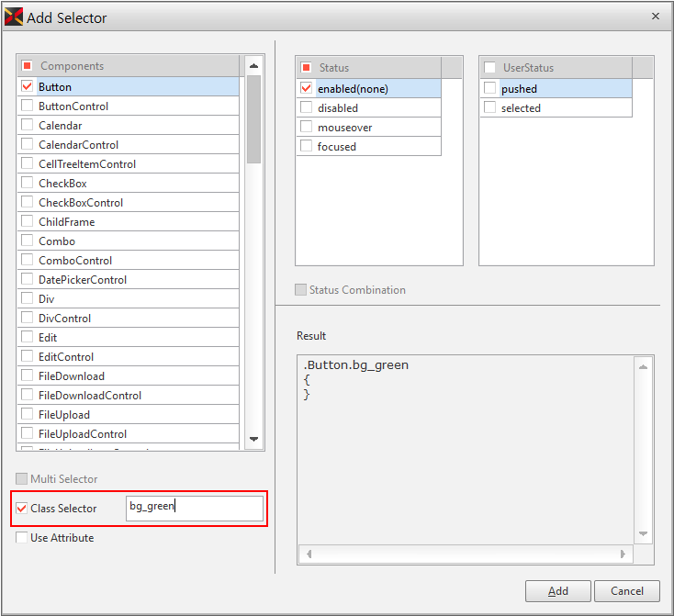Click the Result box scroll-down arrow
Viewport: 674px width, 616px height.
pos(644,534)
